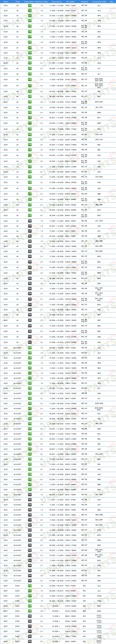The image size is (116, 644).
Task: Click the Lata produkcji column header
Action: click(56, 1)
